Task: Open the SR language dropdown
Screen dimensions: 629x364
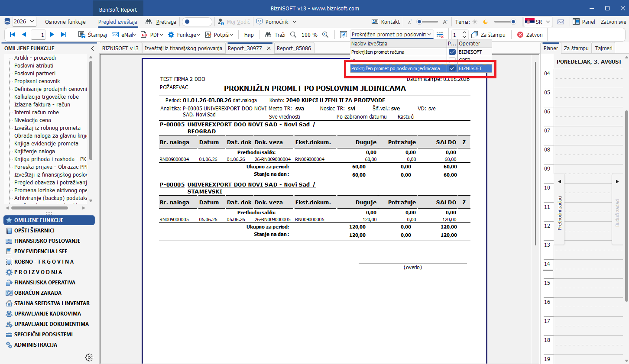Action: click(548, 22)
